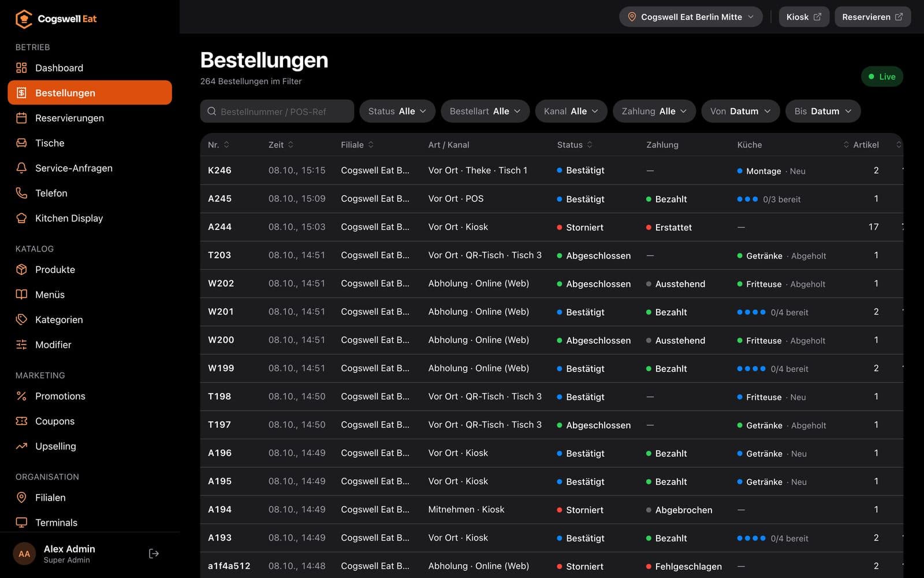Sort by the Status column header
The height and width of the screenshot is (578, 924).
575,144
